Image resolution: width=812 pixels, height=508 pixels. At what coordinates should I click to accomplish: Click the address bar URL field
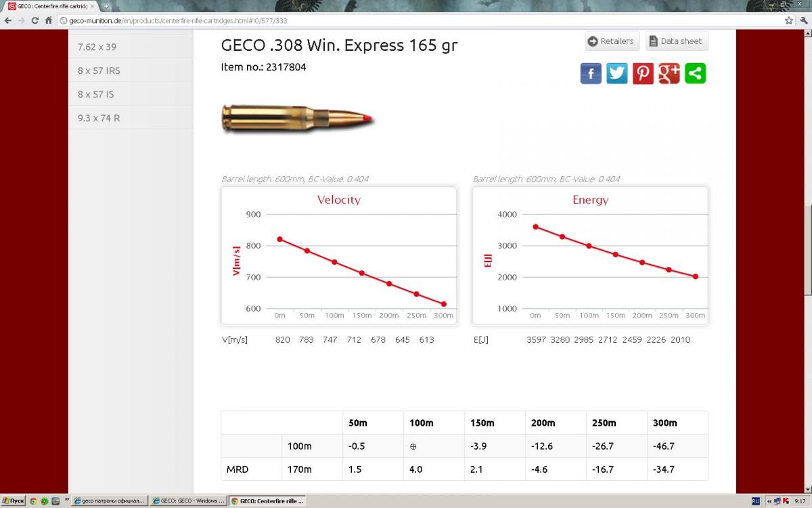coord(406,20)
